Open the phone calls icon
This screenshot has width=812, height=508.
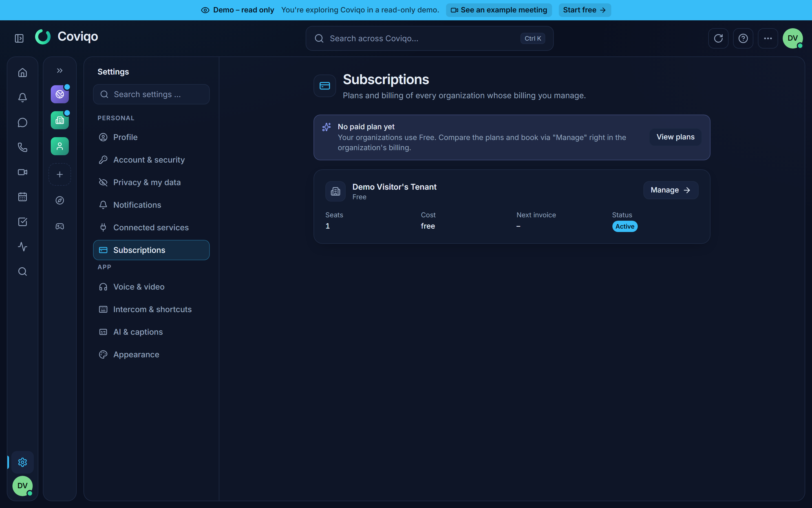click(23, 147)
